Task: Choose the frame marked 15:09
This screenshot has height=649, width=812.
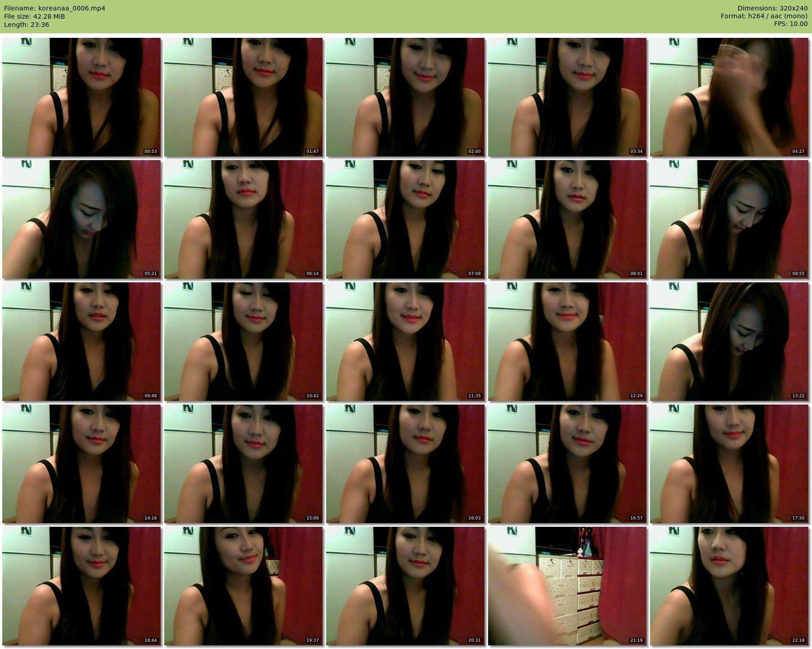Action: coord(243,464)
